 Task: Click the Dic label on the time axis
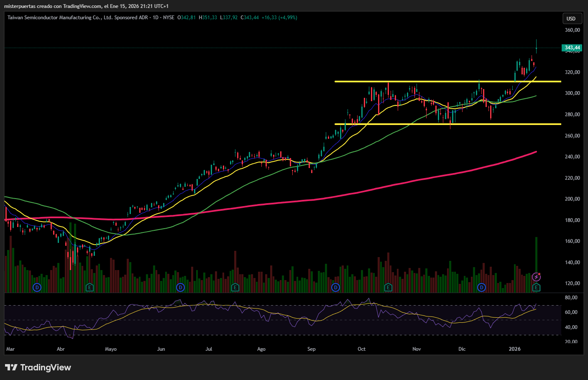(462, 349)
